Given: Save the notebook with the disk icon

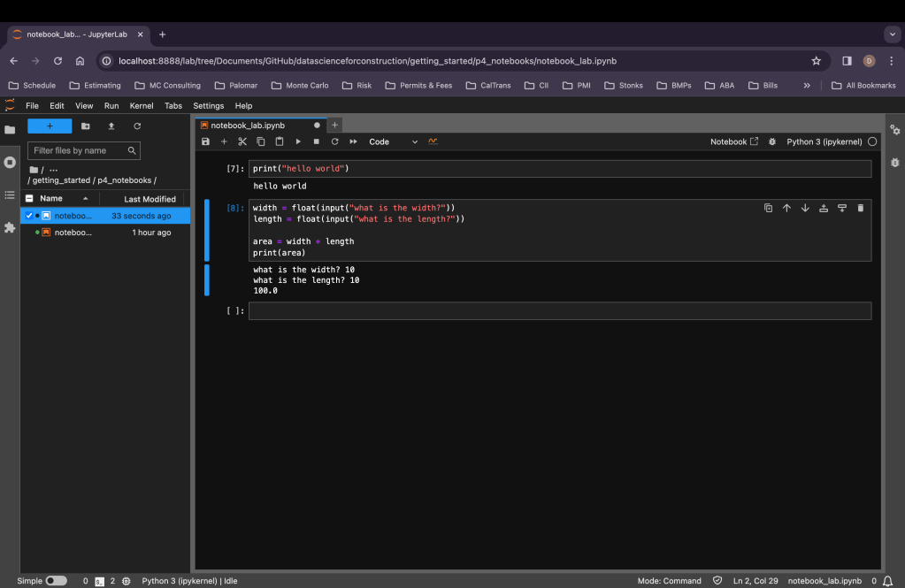Looking at the screenshot, I should pos(205,141).
